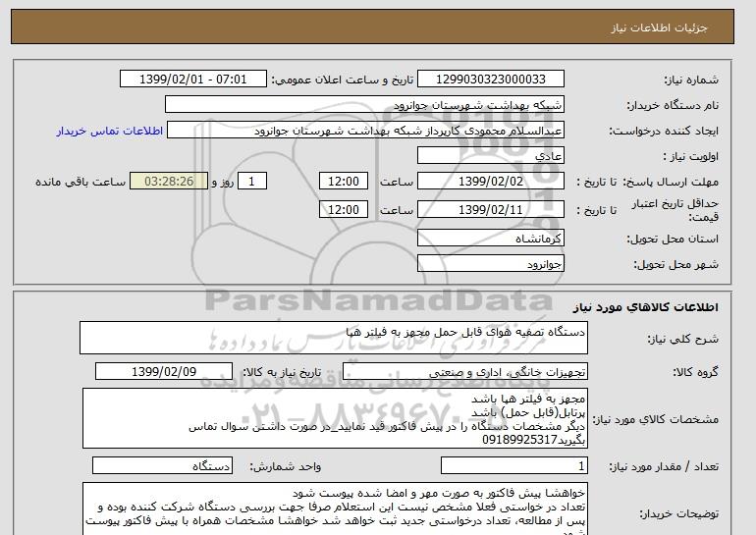This screenshot has height=535, width=756.
Task: Click label شهر محل تحویل
Action: [675, 264]
